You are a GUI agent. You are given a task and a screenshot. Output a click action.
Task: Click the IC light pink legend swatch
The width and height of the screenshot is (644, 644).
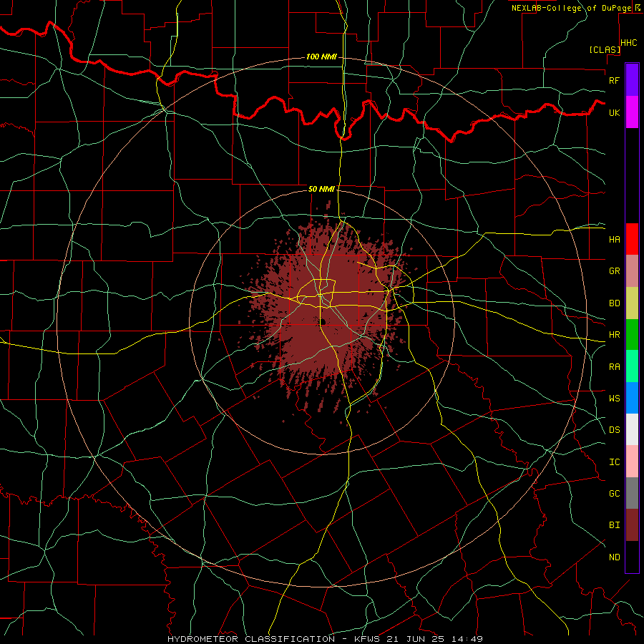coord(632,462)
